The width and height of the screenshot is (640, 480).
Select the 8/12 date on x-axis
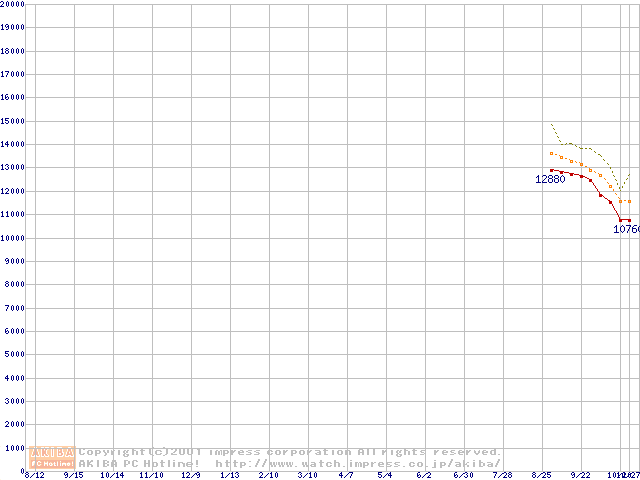pyautogui.click(x=34, y=475)
